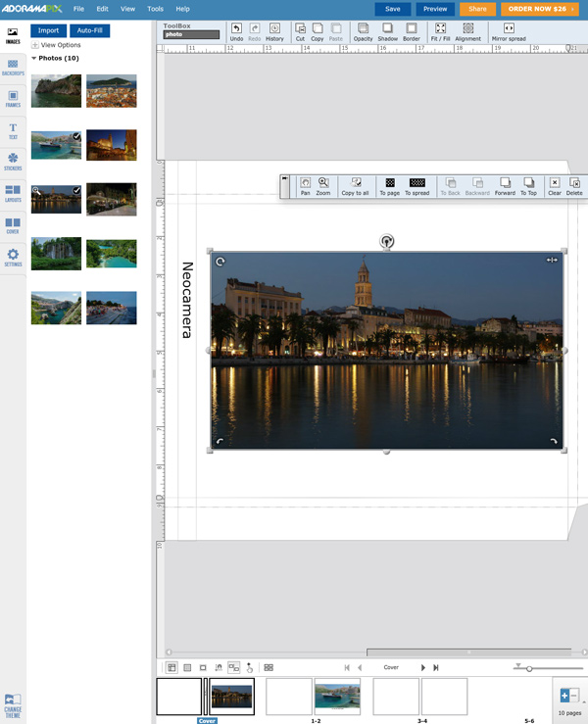Select the Zoom tool in the photo toolbar
This screenshot has height=724, width=588.
tap(323, 186)
